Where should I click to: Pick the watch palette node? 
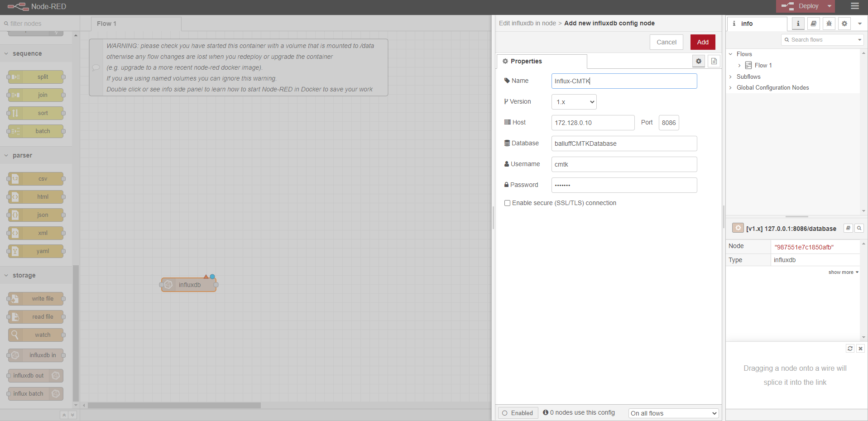(x=36, y=335)
